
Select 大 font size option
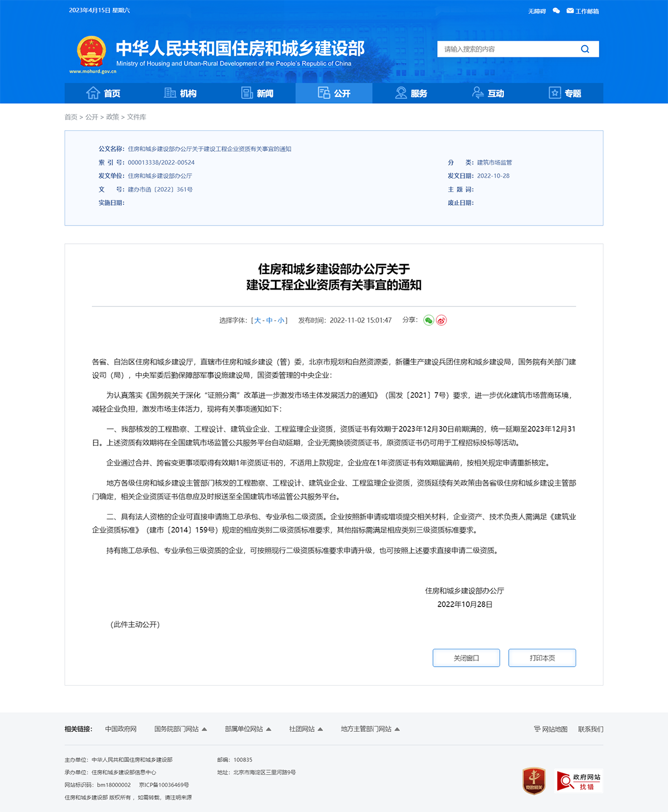coord(256,320)
